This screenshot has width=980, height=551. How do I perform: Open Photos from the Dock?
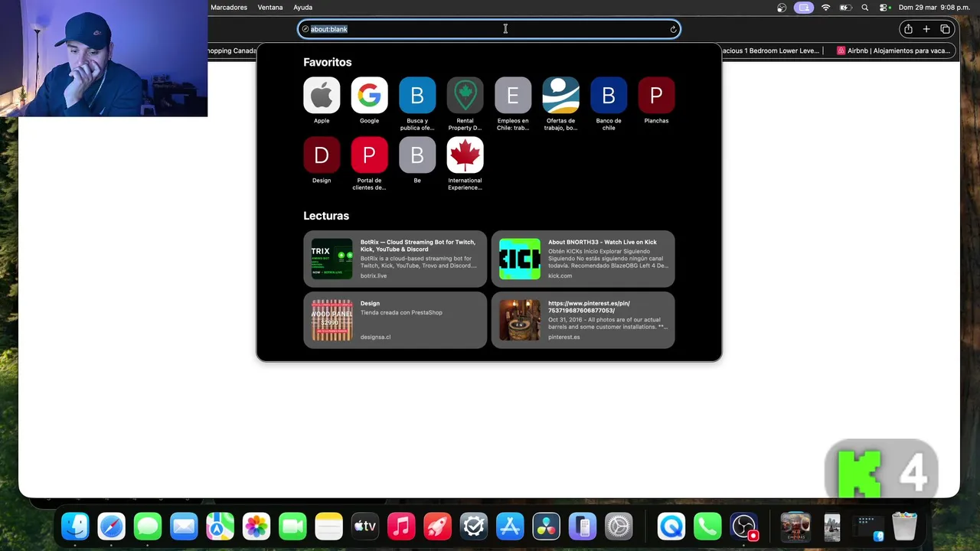tap(256, 527)
